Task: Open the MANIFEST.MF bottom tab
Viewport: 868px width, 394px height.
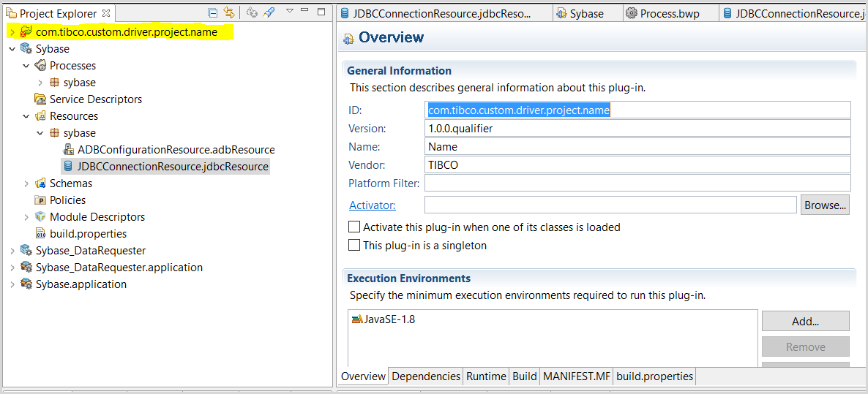Action: pyautogui.click(x=576, y=376)
